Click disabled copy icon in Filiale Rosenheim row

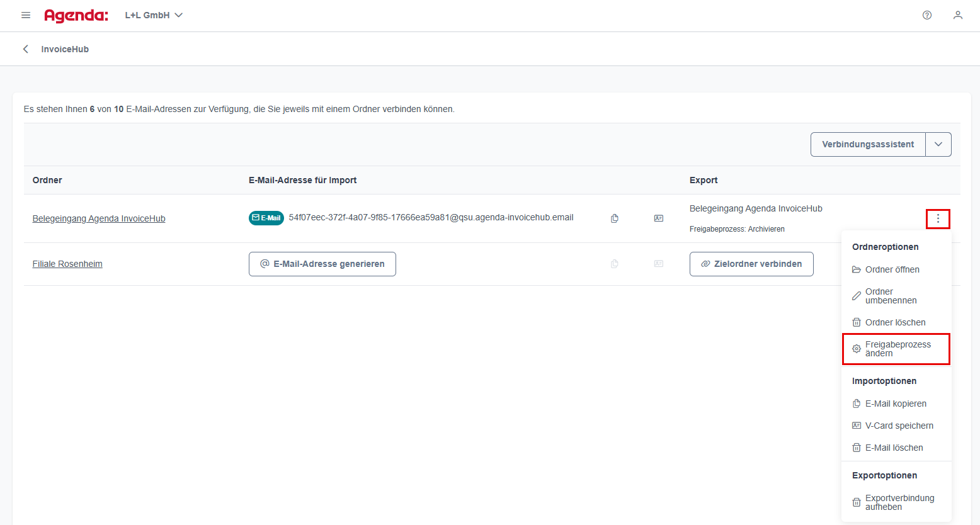click(615, 264)
